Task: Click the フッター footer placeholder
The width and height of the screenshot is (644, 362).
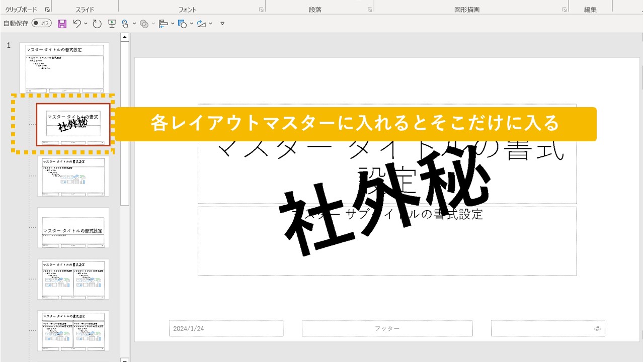Action: pos(387,328)
